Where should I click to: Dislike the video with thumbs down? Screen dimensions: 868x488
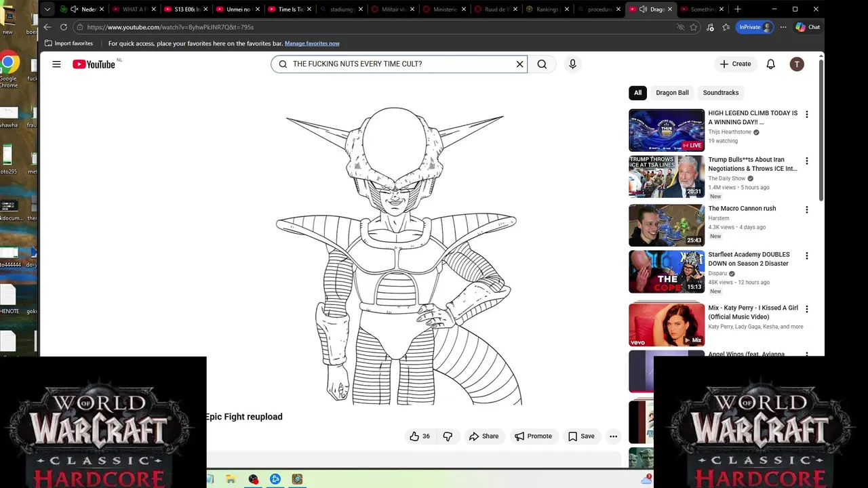448,436
